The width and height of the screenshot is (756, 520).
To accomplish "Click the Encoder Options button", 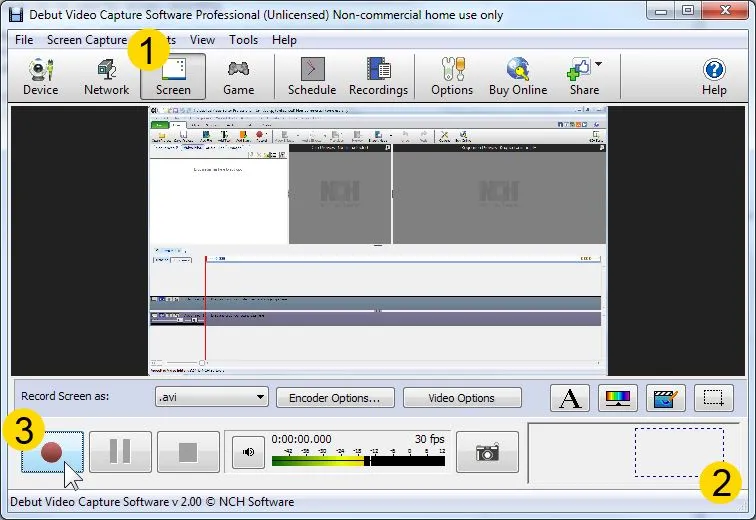I will point(335,398).
